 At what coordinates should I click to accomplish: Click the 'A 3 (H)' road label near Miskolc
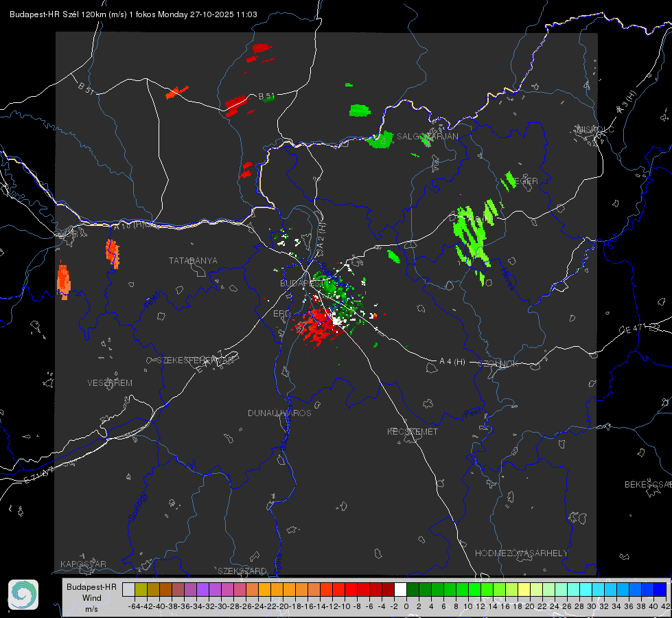tap(627, 103)
